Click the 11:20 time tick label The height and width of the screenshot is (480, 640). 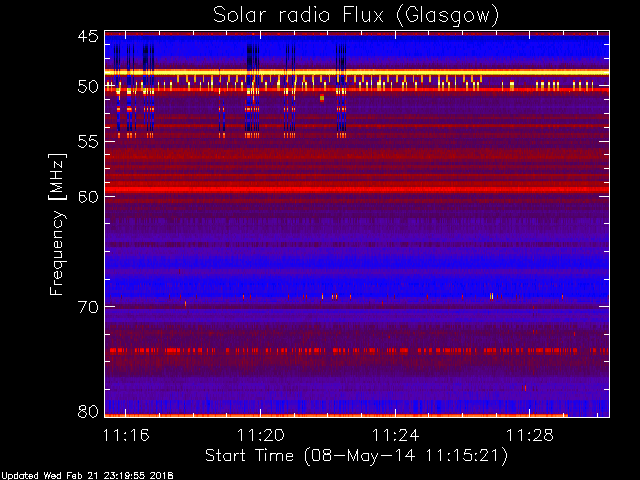pos(261,435)
